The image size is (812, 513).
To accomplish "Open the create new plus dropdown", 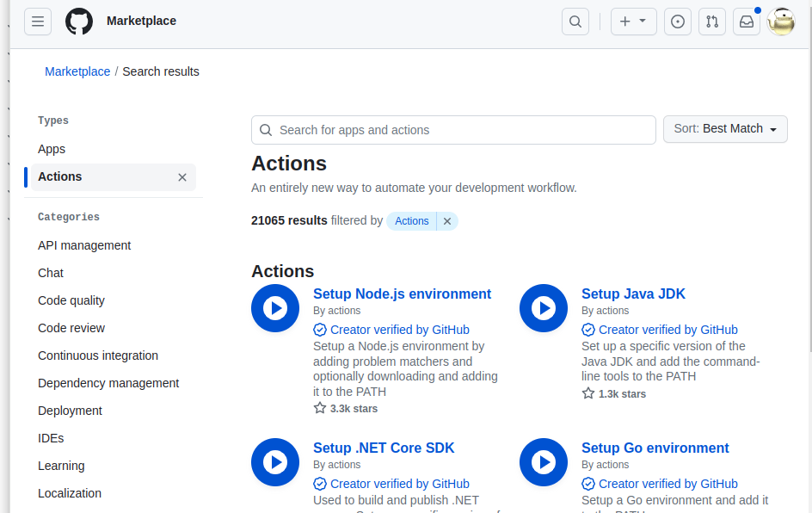I will [633, 22].
